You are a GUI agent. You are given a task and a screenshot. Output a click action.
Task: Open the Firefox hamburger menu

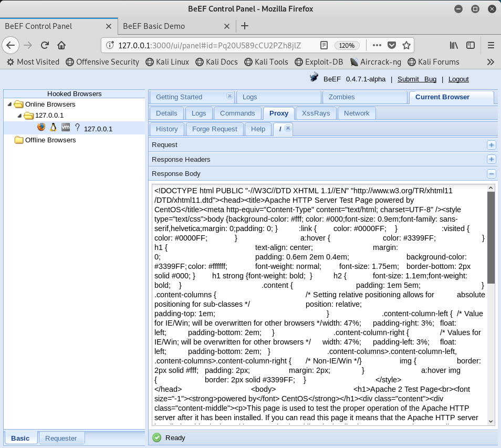point(491,45)
